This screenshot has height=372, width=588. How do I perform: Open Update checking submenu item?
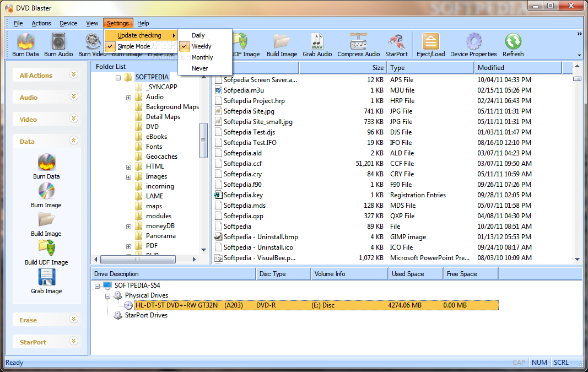coord(141,35)
